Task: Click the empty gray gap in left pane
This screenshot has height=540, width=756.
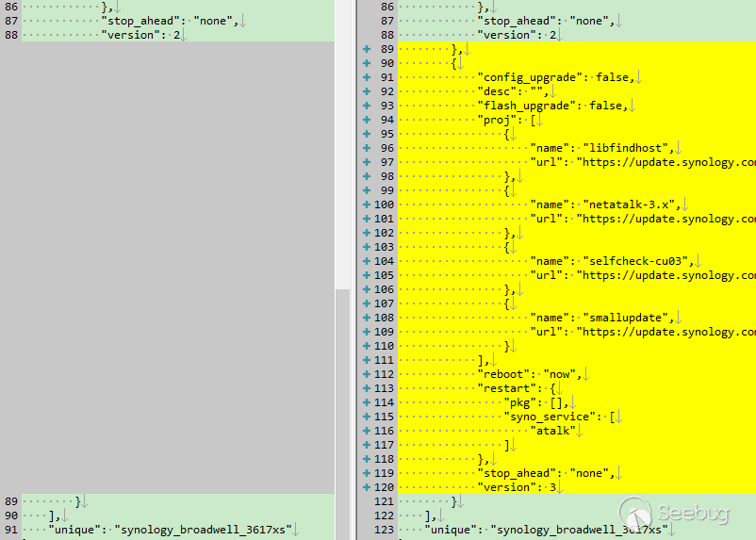Action: (168, 264)
